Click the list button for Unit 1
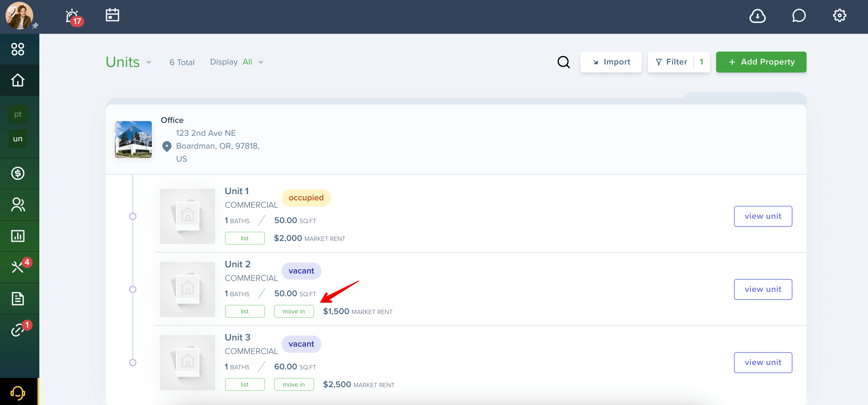This screenshot has height=405, width=868. pos(245,238)
